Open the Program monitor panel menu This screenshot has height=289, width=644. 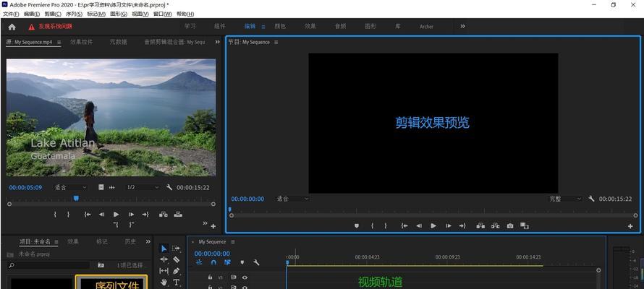(276, 42)
